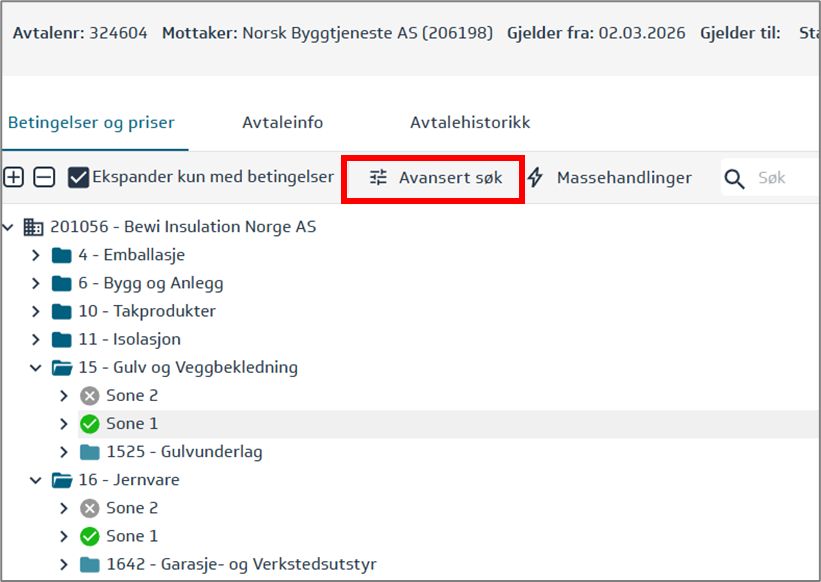The height and width of the screenshot is (582, 821).
Task: Click the Avansert søk filter icon
Action: (378, 178)
